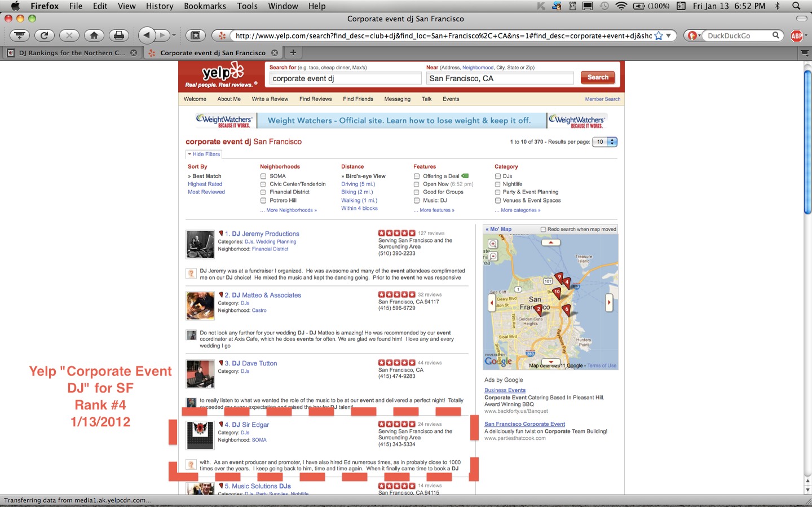The width and height of the screenshot is (812, 507).
Task: Click the Adblock Plus ABP icon
Action: pos(797,36)
